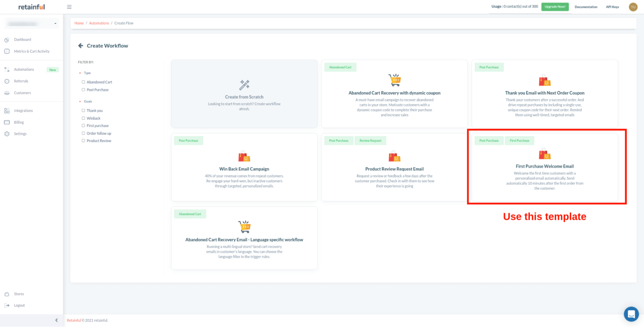The image size is (644, 327).
Task: Navigate to API Keys
Action: (x=612, y=7)
